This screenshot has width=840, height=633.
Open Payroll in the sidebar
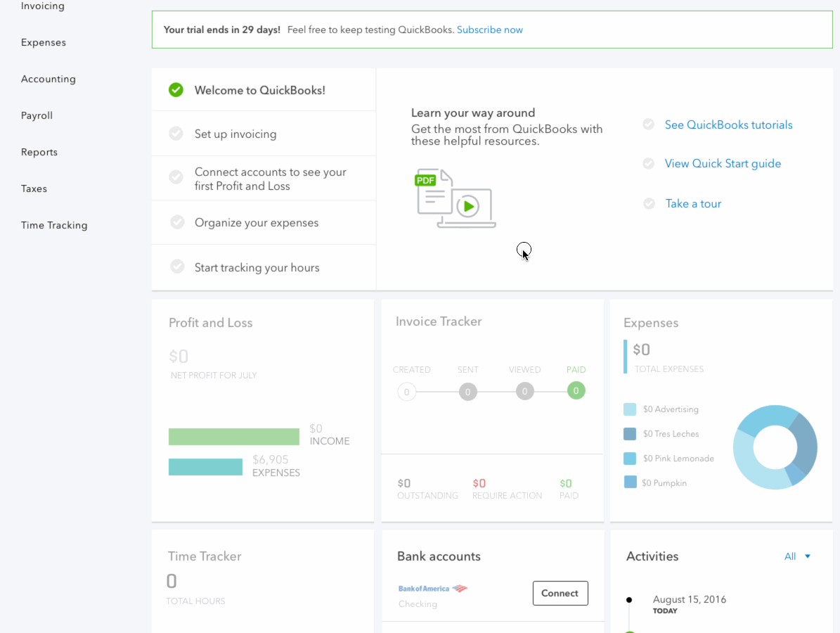pyautogui.click(x=37, y=115)
